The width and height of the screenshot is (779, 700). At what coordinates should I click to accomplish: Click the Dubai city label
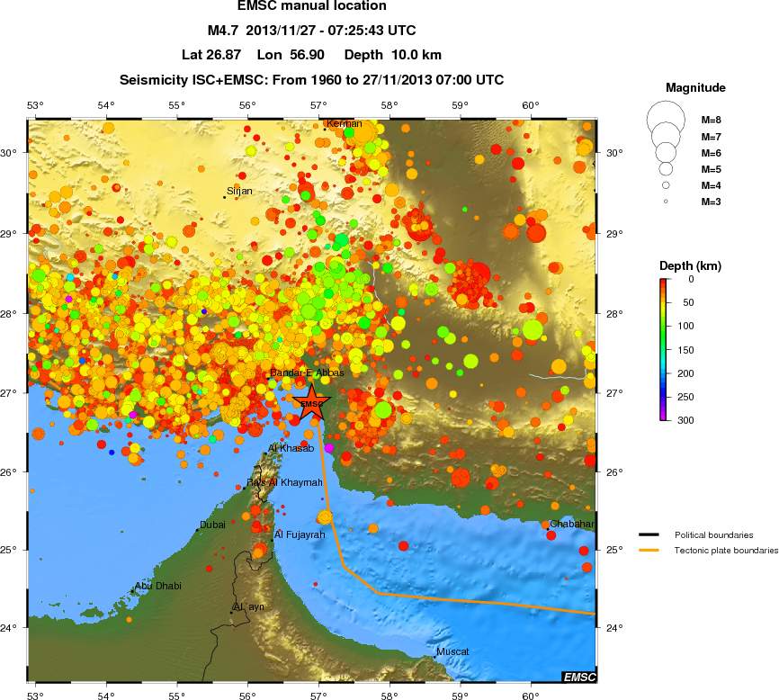tap(212, 525)
